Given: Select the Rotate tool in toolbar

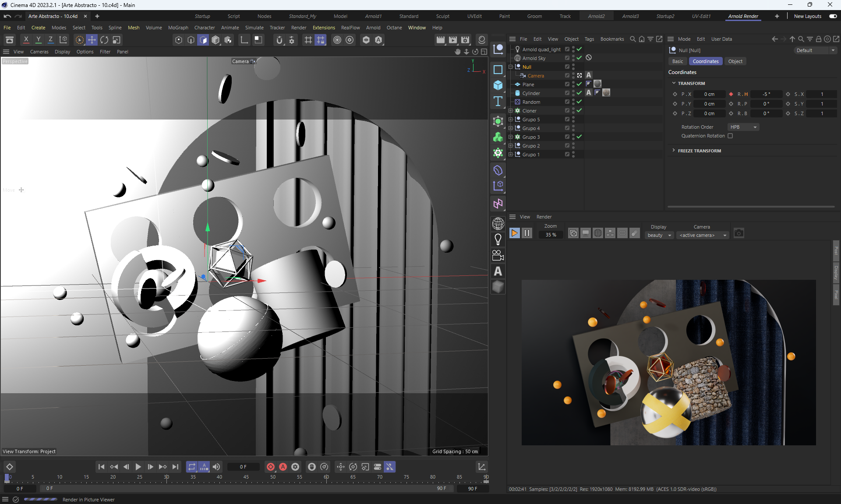Looking at the screenshot, I should point(104,40).
